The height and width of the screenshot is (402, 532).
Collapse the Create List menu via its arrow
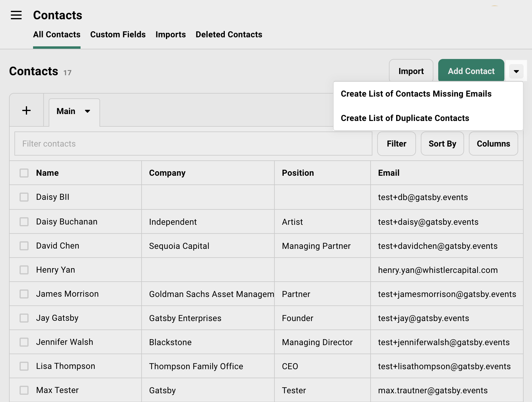(x=516, y=71)
